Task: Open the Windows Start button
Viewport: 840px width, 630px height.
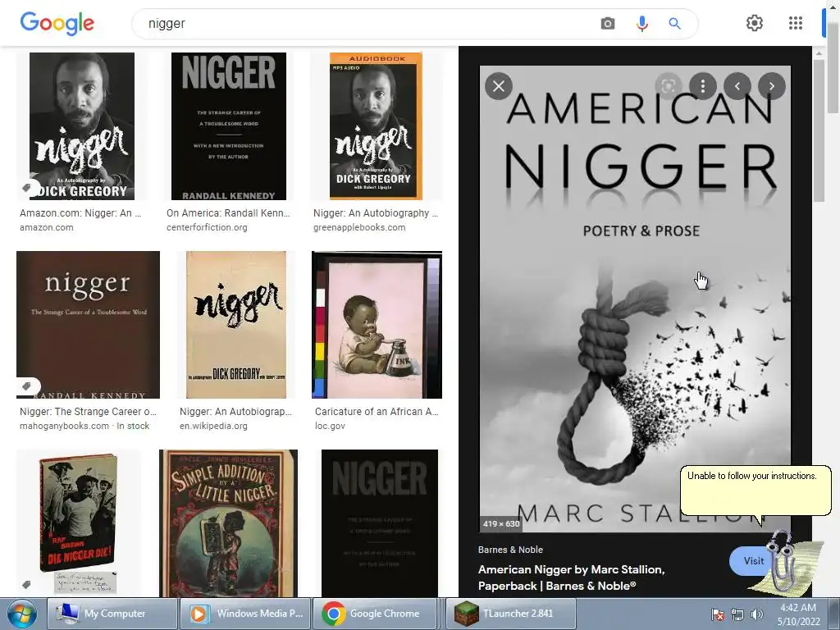Action: (x=21, y=614)
